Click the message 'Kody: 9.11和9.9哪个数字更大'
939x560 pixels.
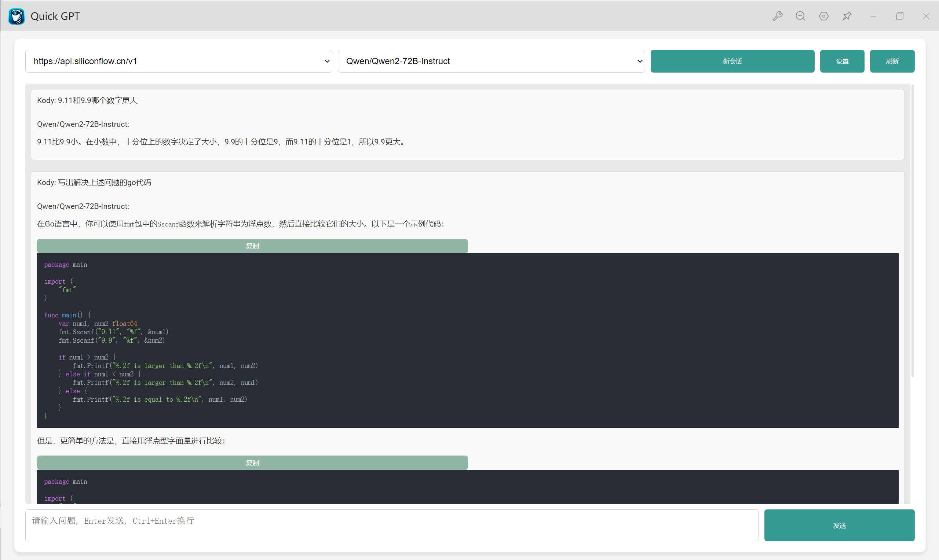[x=87, y=100]
